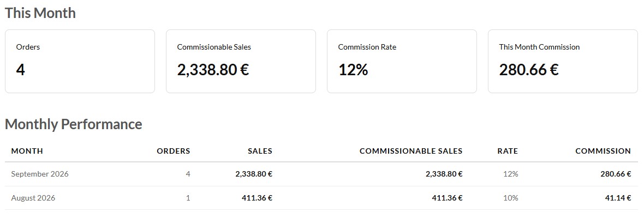Click the COMMISSION column header

(x=603, y=151)
